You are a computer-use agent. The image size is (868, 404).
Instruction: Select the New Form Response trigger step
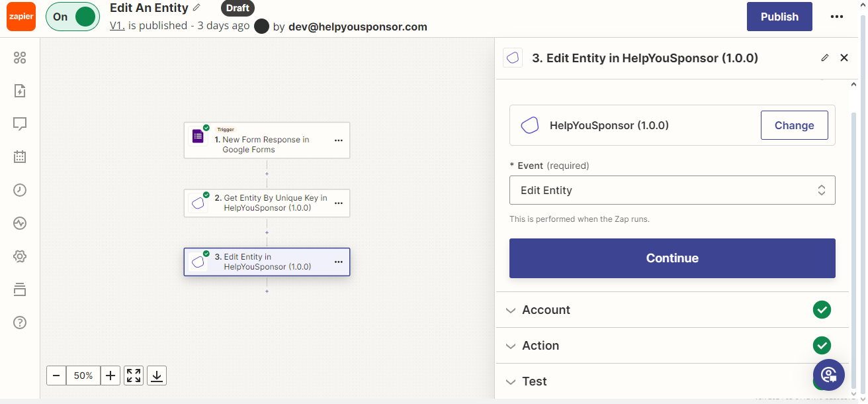267,140
